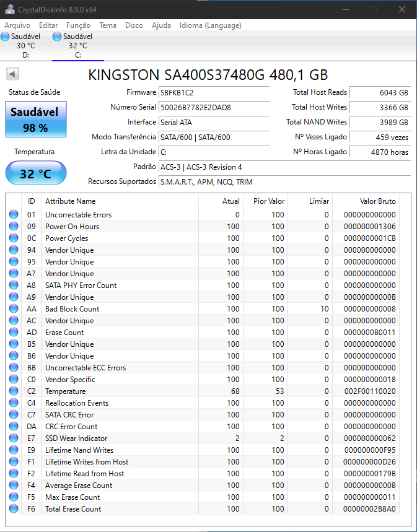Image resolution: width=417 pixels, height=532 pixels.
Task: Click status orb for C2 Temperature row
Action: tap(14, 391)
